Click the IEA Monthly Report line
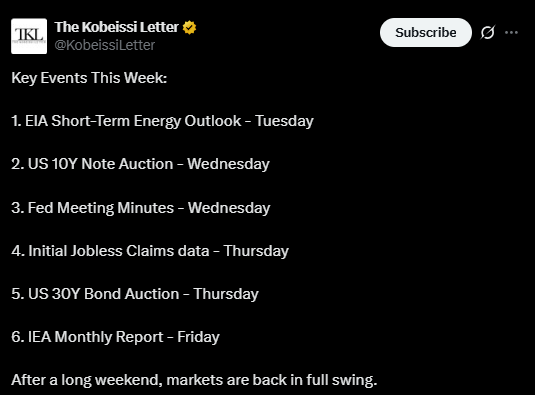This screenshot has width=535, height=395. point(115,337)
